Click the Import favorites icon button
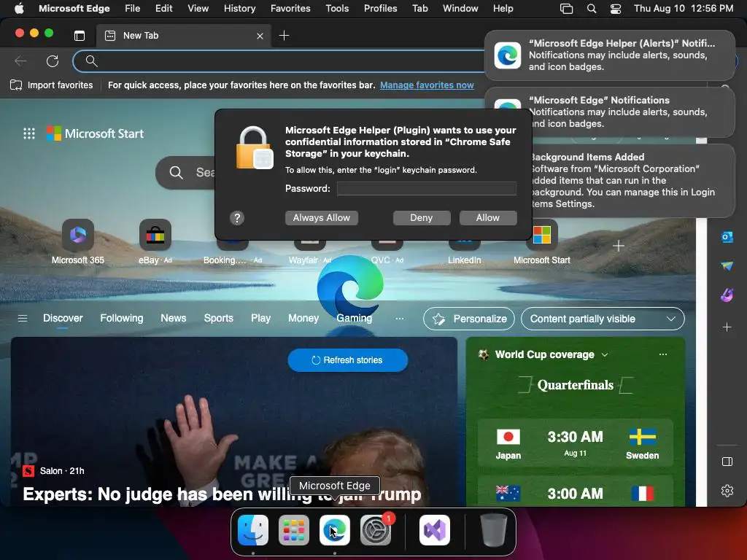This screenshot has width=747, height=560. (x=52, y=85)
